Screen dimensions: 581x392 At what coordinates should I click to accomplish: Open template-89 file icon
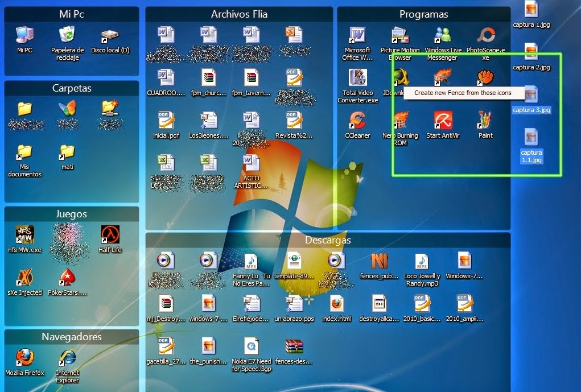click(x=294, y=262)
